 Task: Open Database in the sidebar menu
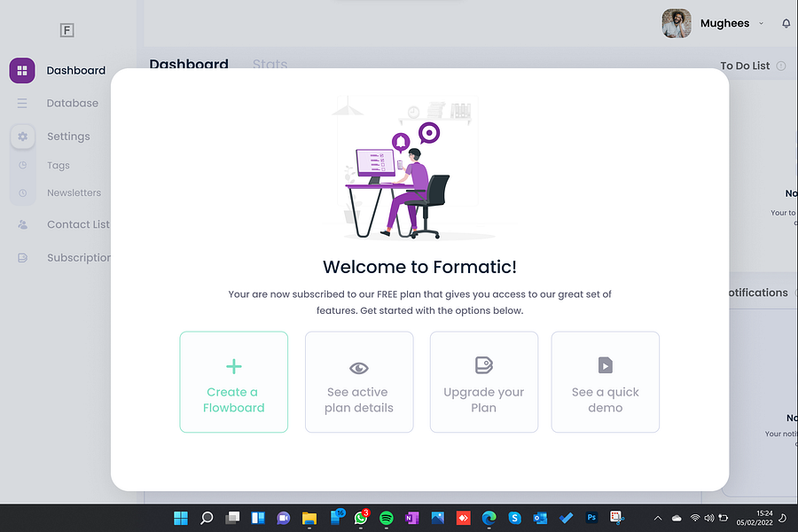pyautogui.click(x=73, y=104)
